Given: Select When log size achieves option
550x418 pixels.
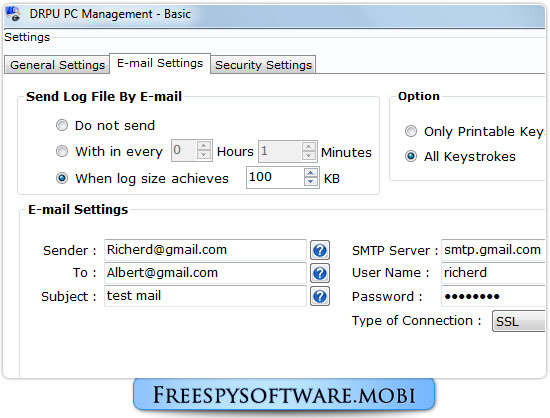Looking at the screenshot, I should pyautogui.click(x=62, y=178).
